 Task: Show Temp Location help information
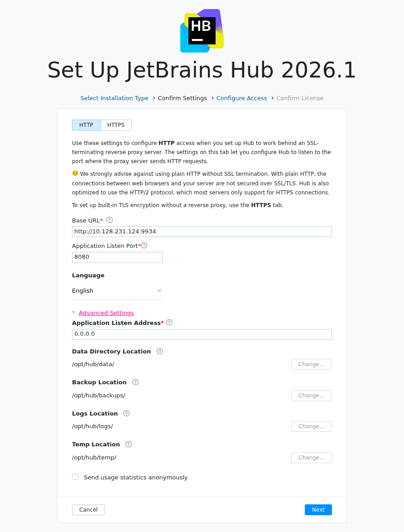pyautogui.click(x=129, y=444)
